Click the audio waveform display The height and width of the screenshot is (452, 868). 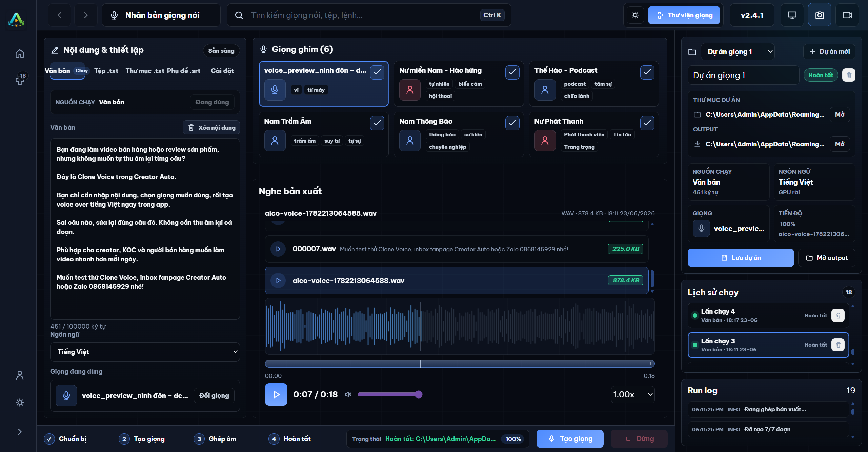pos(460,326)
